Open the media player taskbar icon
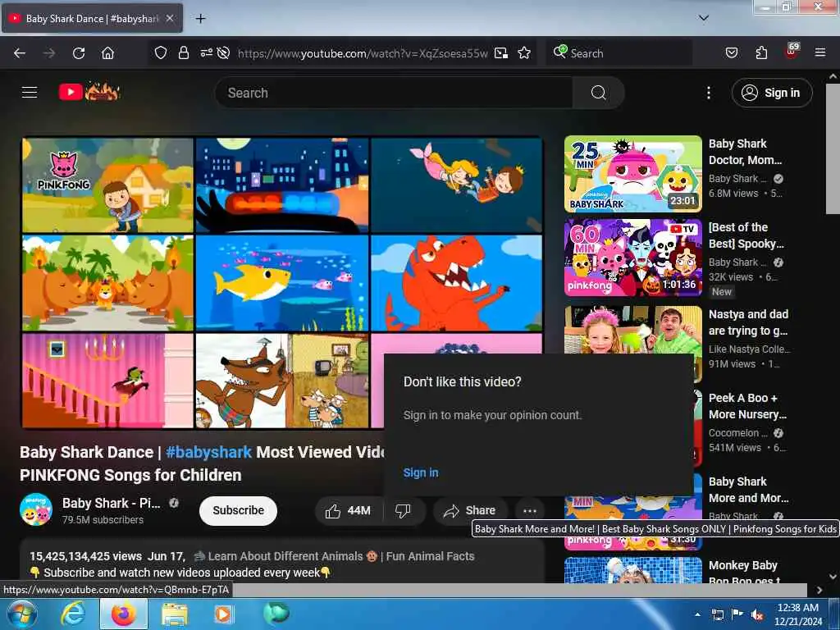840x630 pixels. click(223, 614)
